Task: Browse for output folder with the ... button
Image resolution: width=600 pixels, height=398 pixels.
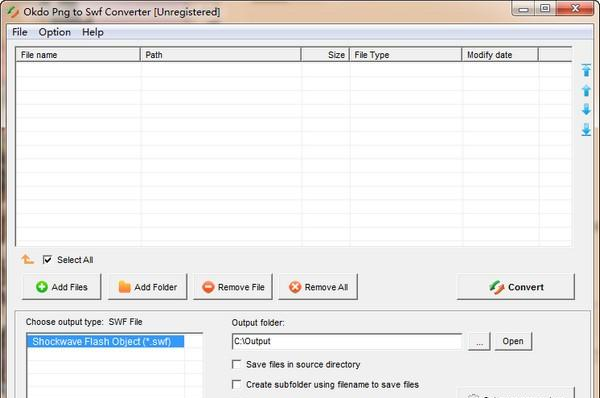Action: (479, 341)
